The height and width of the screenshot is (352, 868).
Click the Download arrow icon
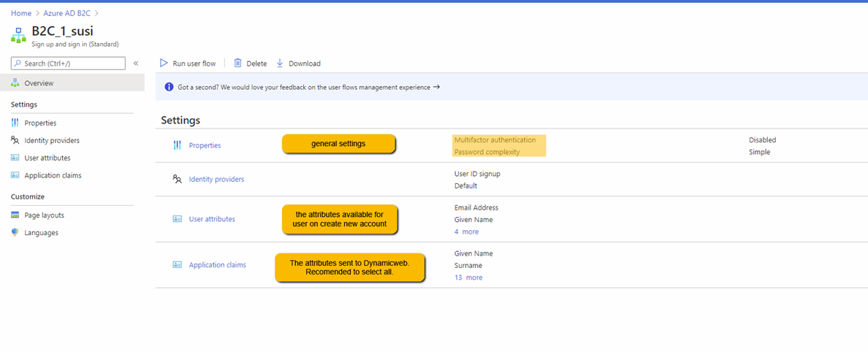coord(280,64)
